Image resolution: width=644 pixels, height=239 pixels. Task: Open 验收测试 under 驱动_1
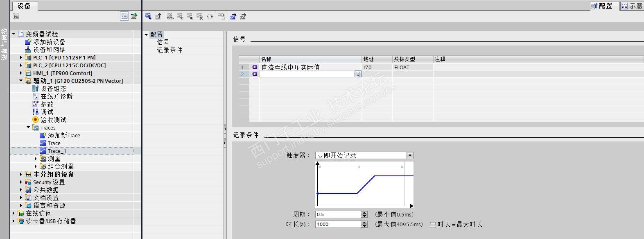pos(53,120)
